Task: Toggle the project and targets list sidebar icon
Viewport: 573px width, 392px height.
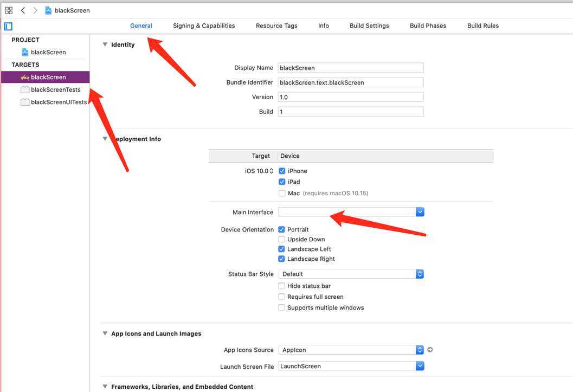Action: [x=9, y=27]
